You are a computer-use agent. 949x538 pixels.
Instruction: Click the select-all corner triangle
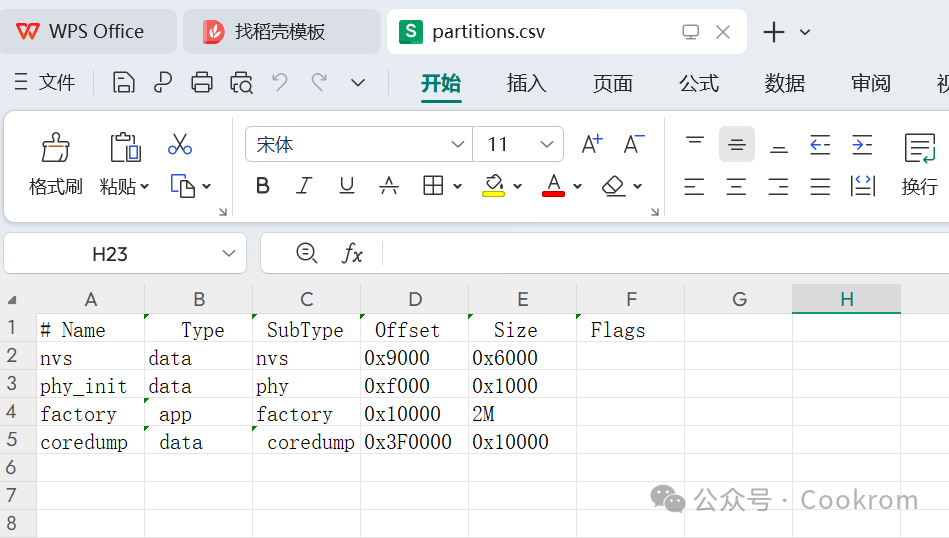[x=11, y=299]
